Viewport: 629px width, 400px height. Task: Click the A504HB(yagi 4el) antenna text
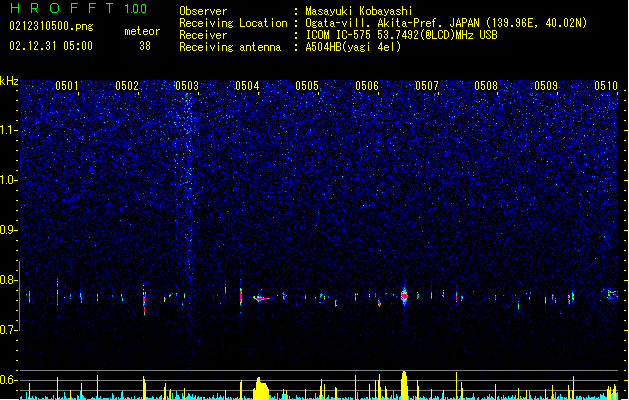point(353,47)
